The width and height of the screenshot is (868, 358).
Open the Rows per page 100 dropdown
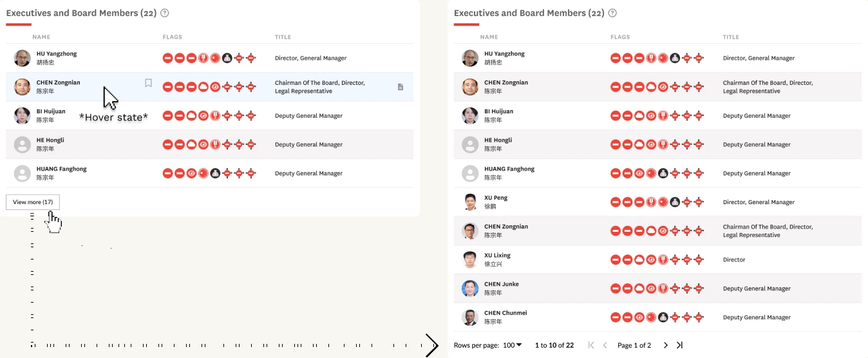tap(512, 345)
